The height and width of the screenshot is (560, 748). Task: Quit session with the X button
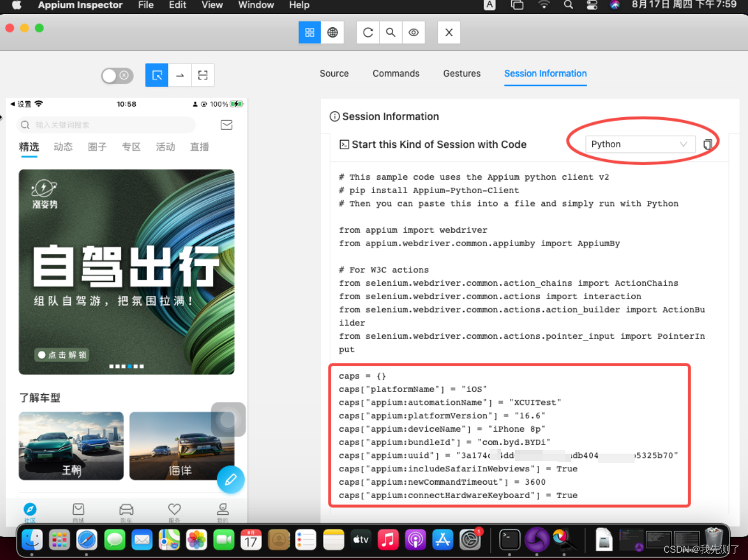coord(449,32)
